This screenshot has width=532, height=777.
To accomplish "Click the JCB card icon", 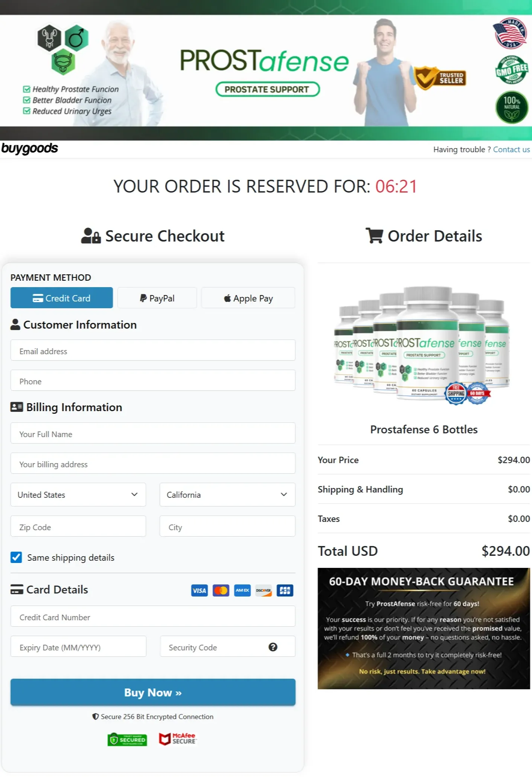I will point(285,590).
